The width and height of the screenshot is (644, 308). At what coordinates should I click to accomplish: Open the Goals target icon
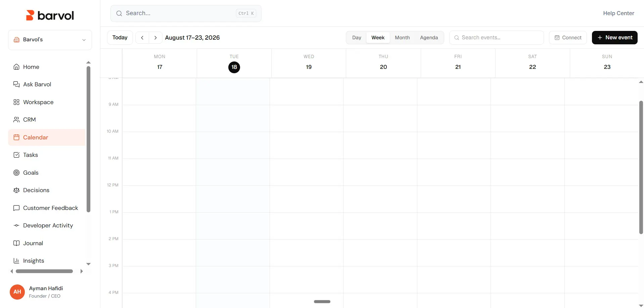pyautogui.click(x=16, y=173)
